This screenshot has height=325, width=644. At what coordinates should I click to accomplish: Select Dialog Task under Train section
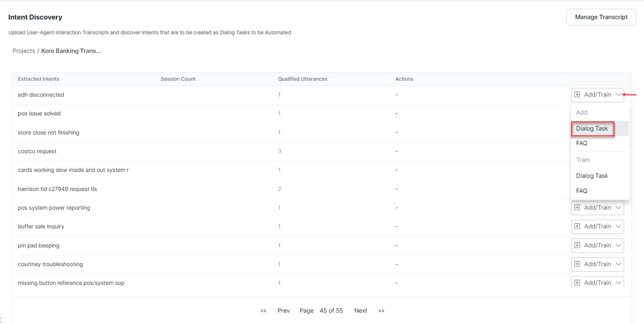(x=592, y=176)
